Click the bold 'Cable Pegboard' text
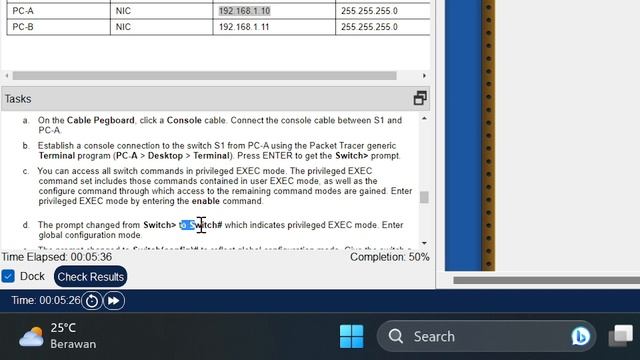640x360 pixels. [x=100, y=120]
